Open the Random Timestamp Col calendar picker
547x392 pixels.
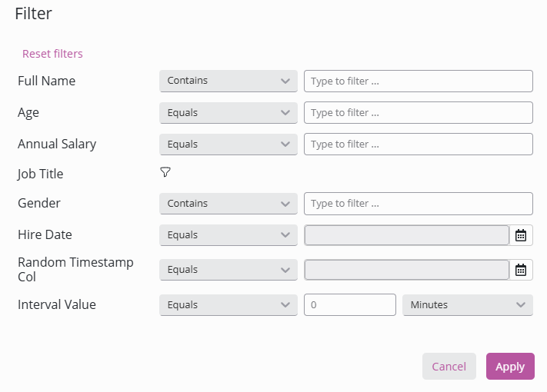point(521,270)
